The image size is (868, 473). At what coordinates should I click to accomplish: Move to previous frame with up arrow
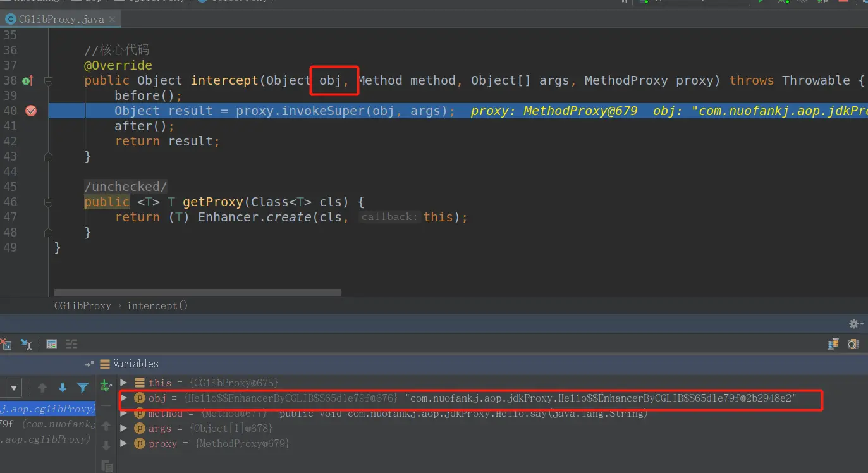(x=42, y=388)
